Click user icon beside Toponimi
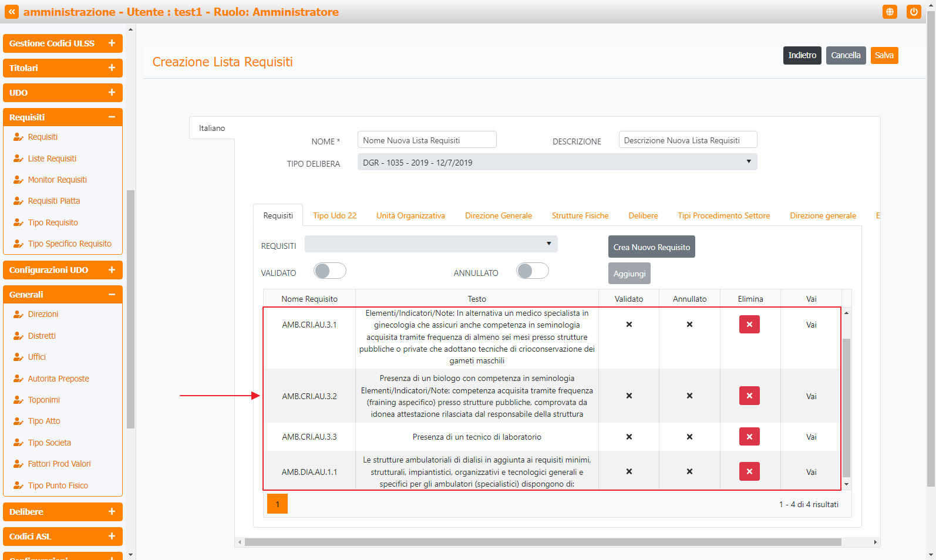936x560 pixels. pos(18,400)
